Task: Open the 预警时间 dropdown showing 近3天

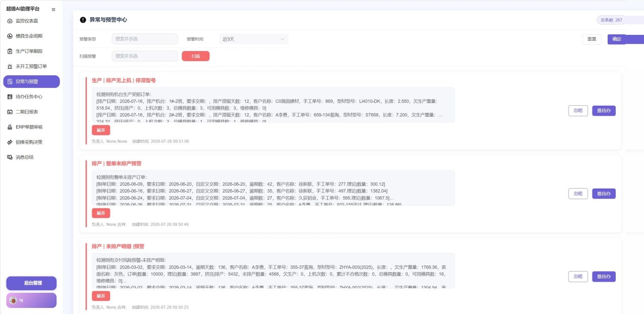Action: [254, 39]
